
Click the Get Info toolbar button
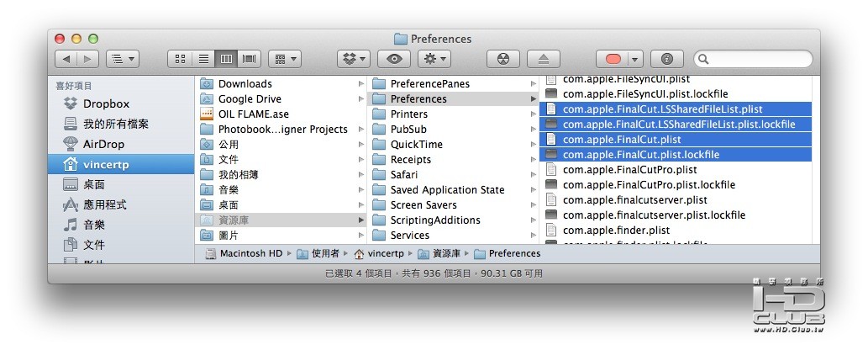click(x=666, y=59)
